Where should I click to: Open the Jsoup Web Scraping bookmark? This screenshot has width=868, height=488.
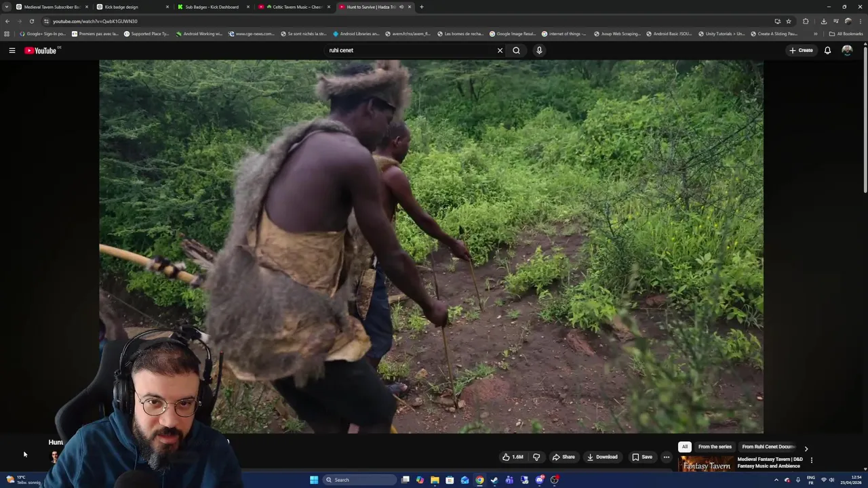coord(616,33)
